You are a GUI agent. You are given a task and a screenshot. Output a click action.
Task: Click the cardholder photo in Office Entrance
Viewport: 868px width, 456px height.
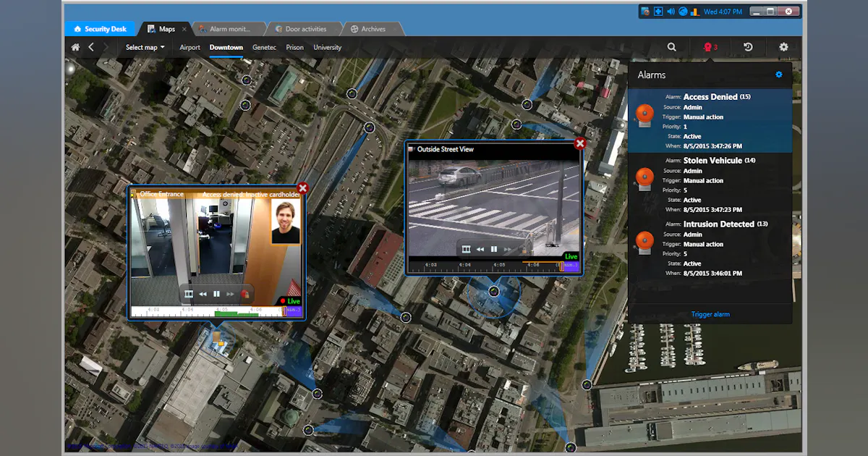click(x=286, y=222)
